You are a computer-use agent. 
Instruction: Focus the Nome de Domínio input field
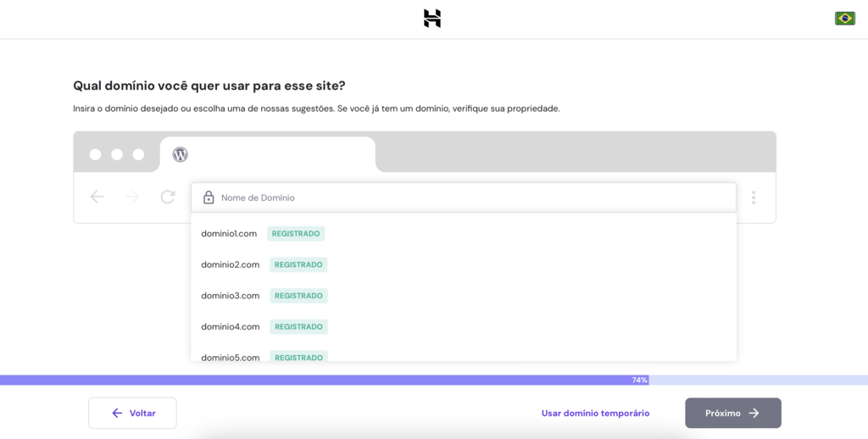pyautogui.click(x=464, y=197)
